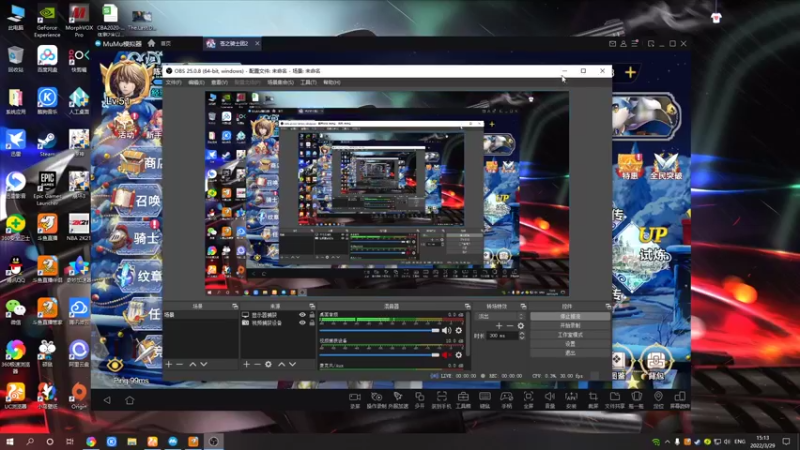The width and height of the screenshot is (800, 450).
Task: Click the Android home icon in MuMu's bottom bar
Action: [130, 401]
